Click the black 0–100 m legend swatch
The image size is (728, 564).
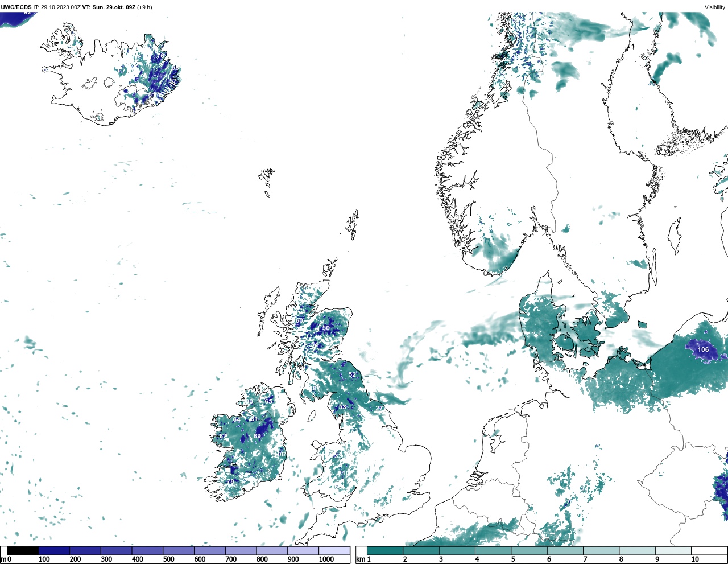coord(23,551)
